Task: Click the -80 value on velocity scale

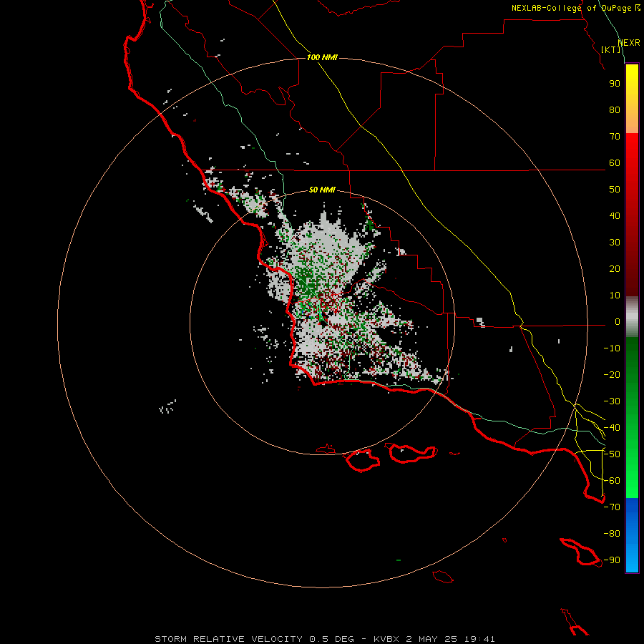Action: pos(612,534)
